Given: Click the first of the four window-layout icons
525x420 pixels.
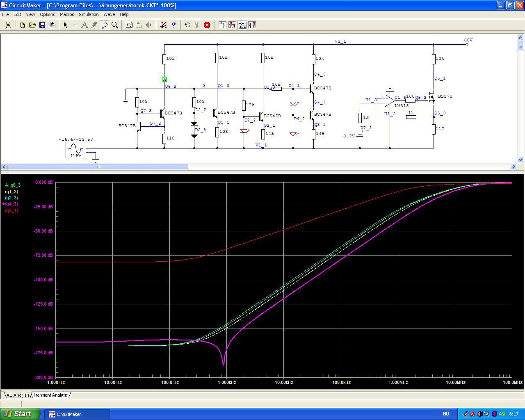Looking at the screenshot, I should pos(222,25).
